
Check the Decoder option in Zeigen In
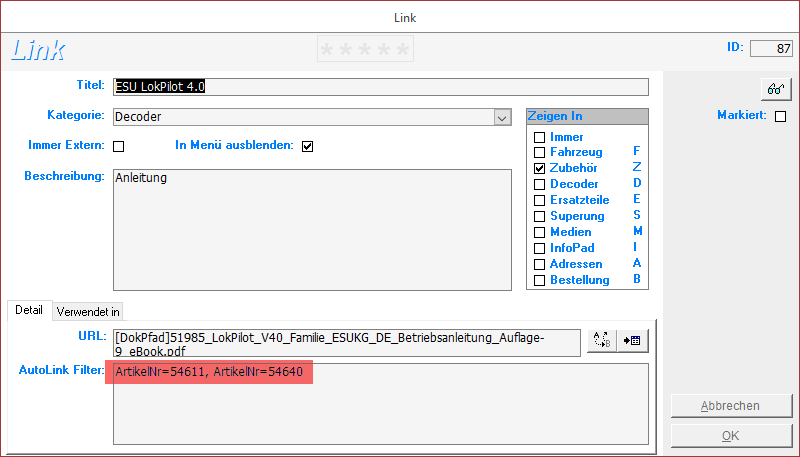point(539,184)
